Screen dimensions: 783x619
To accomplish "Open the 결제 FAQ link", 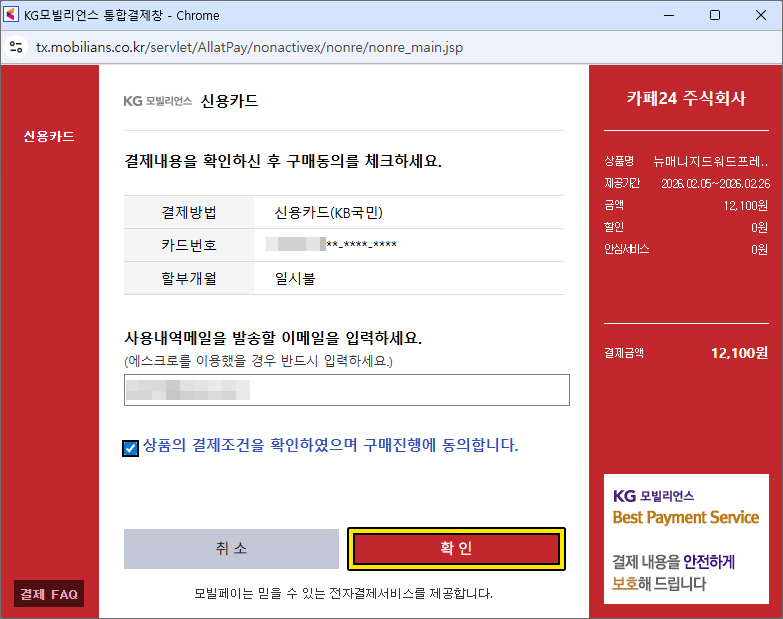I will 49,594.
